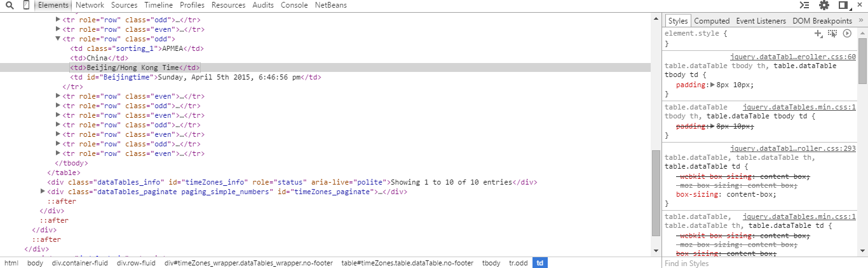Expand the even row just before </tbody>
Viewport: 868px width, 268px height.
click(58, 153)
